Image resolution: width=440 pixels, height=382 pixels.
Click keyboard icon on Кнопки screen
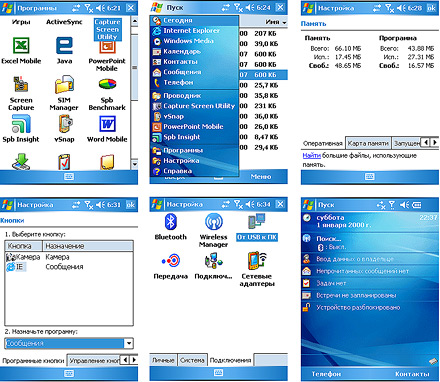69,373
